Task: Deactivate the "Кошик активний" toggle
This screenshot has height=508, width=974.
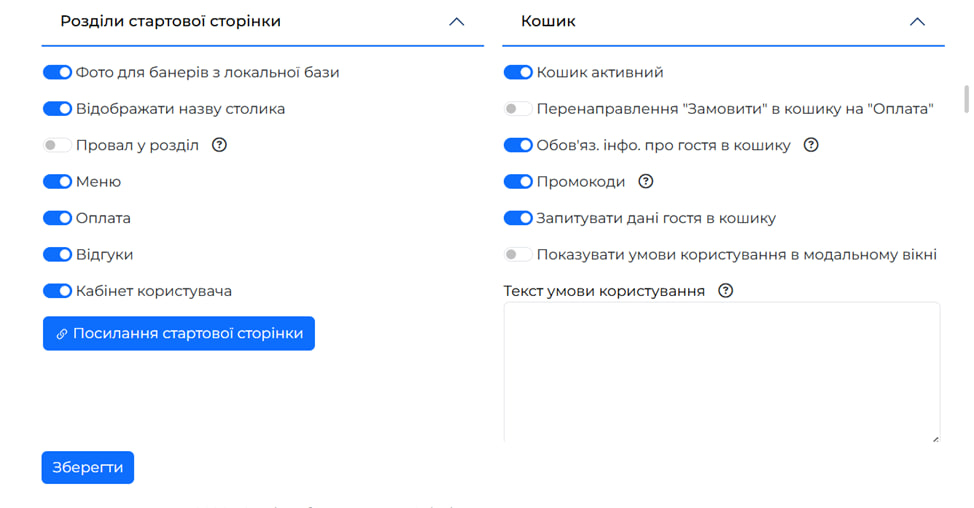Action: click(518, 73)
